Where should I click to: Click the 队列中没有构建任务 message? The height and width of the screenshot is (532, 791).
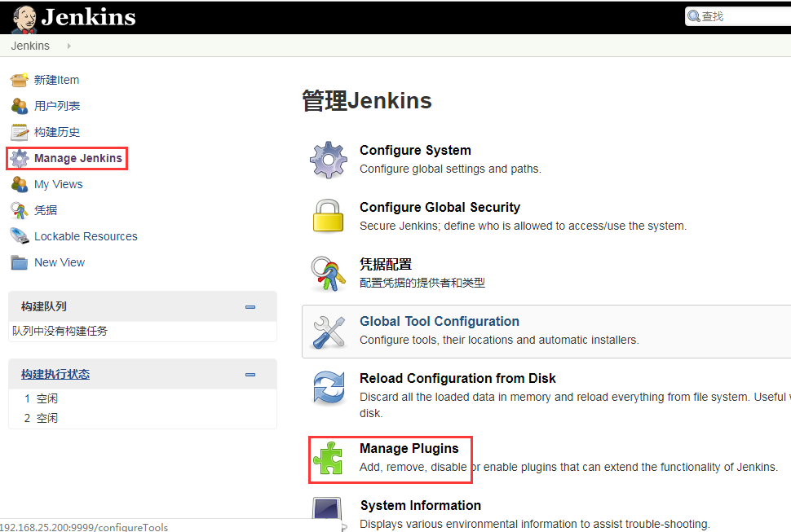(x=60, y=331)
